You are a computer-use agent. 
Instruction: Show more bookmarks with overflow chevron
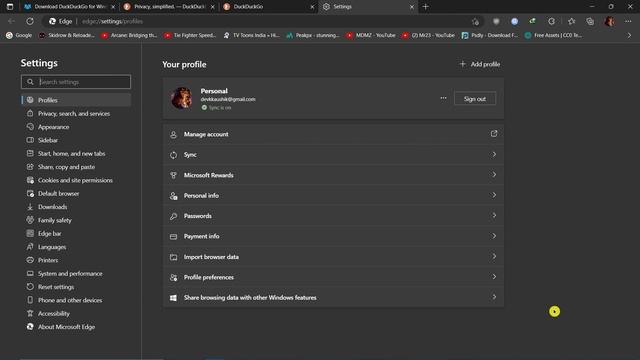pyautogui.click(x=629, y=36)
